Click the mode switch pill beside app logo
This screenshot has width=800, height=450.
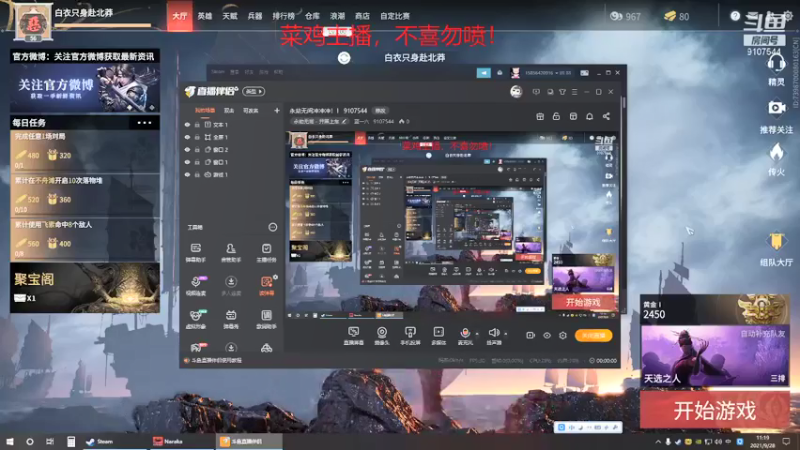tap(254, 91)
